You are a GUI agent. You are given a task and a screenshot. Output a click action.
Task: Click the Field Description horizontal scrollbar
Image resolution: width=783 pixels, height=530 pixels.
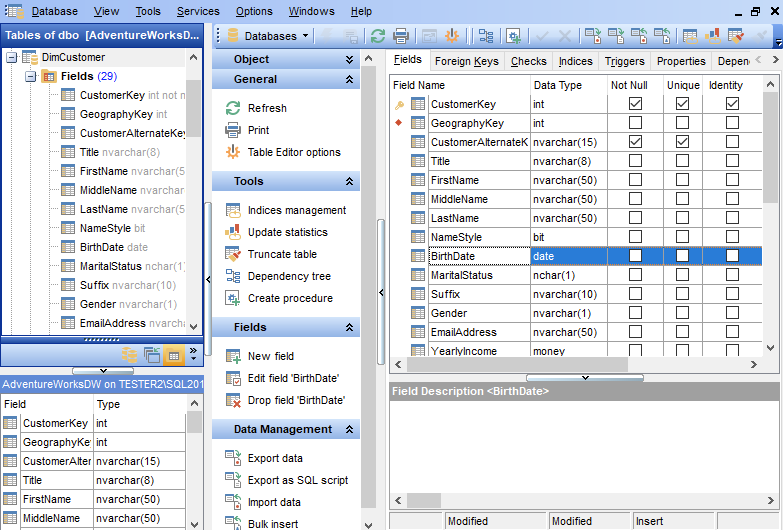click(424, 500)
